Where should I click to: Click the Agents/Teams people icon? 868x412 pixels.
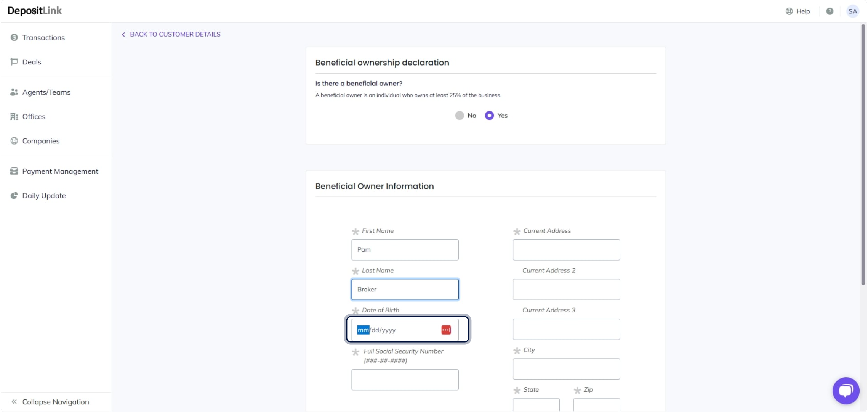pyautogui.click(x=14, y=92)
